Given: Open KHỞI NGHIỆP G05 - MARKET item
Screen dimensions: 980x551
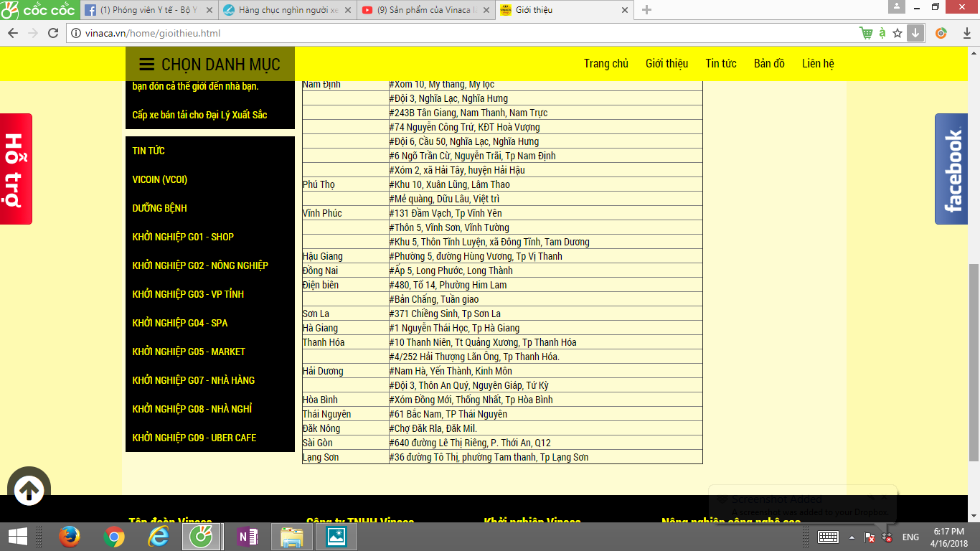Looking at the screenshot, I should click(189, 352).
